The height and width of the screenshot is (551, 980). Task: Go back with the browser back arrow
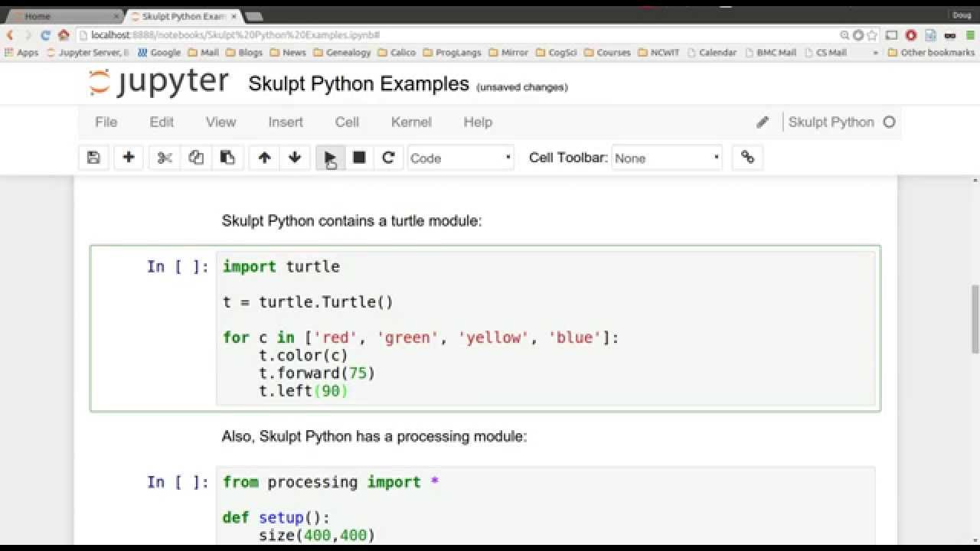(x=10, y=35)
